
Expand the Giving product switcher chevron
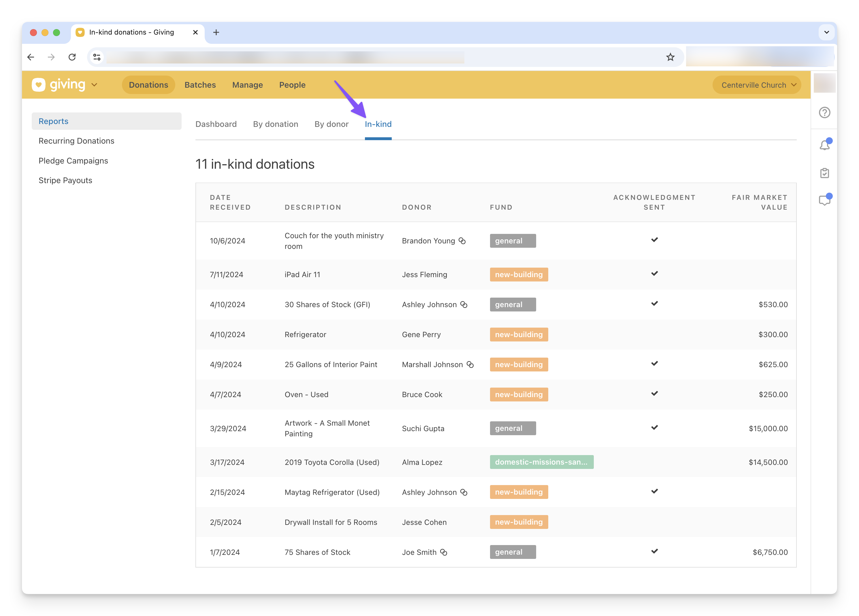click(x=94, y=85)
